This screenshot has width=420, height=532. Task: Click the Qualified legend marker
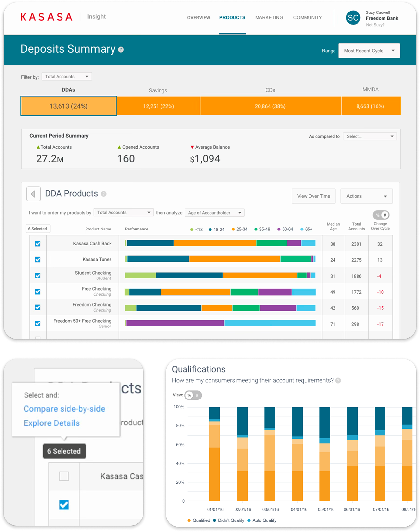coord(189,520)
